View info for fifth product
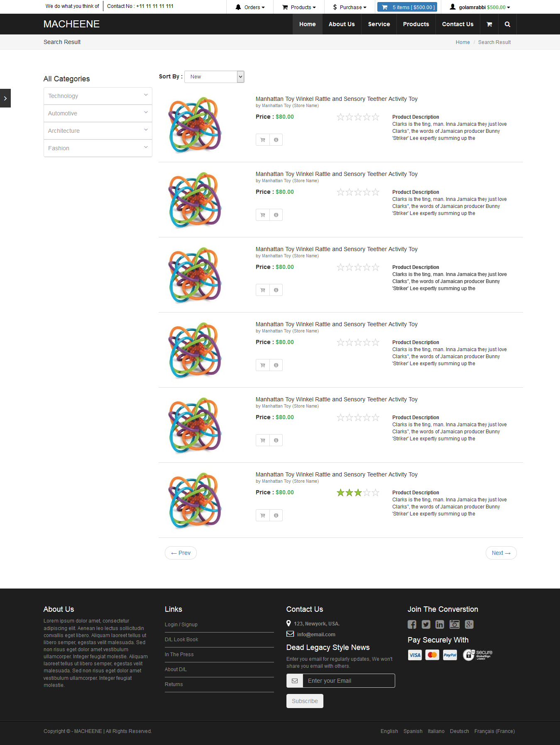Image resolution: width=560 pixels, height=745 pixels. pyautogui.click(x=276, y=440)
